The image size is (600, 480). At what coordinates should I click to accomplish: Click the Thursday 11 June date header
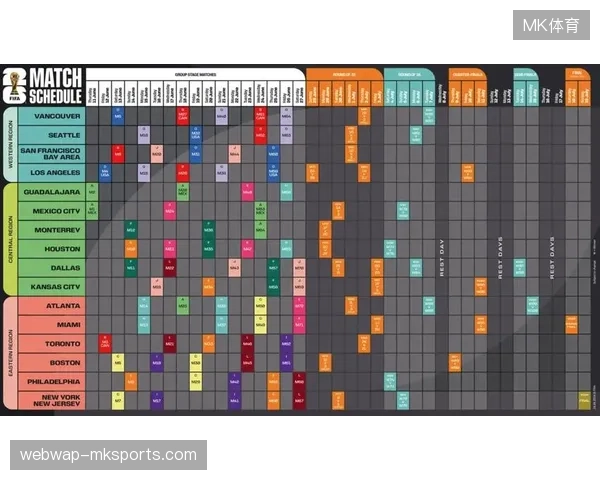92,93
